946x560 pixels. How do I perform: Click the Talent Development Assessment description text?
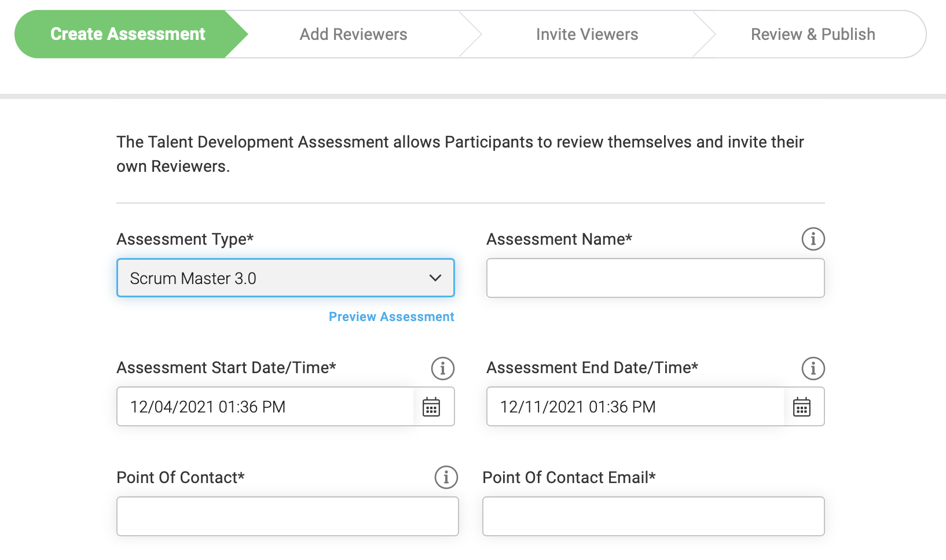pos(460,154)
